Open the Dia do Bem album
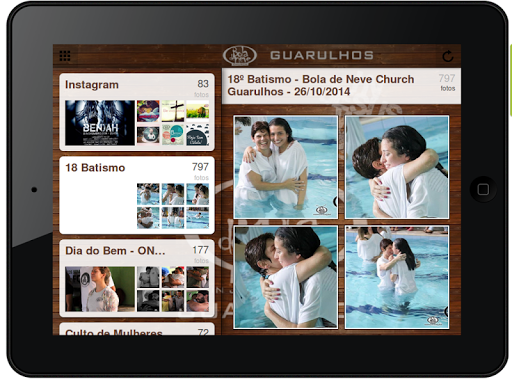Viewport: 512px width, 384px height. [137, 278]
